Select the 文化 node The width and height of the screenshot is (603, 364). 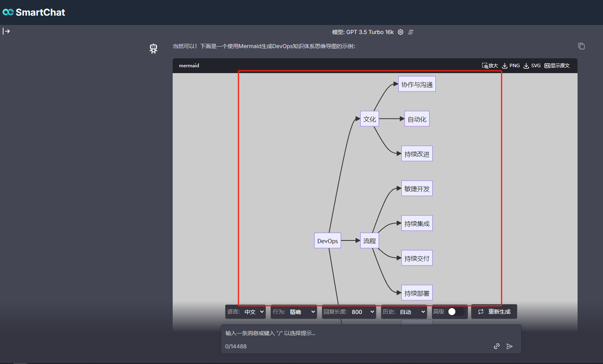click(370, 119)
